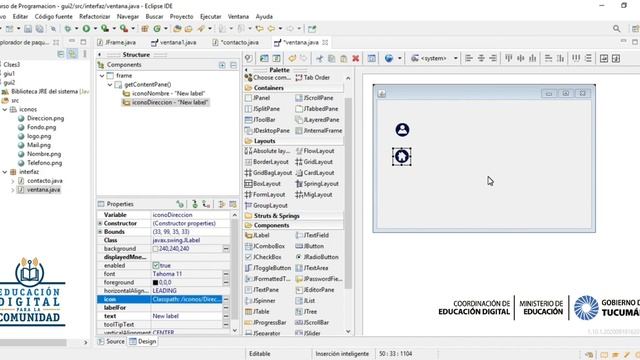This screenshot has width=640, height=360.
Task: Select JToggleButton in the Palette
Action: 268,268
